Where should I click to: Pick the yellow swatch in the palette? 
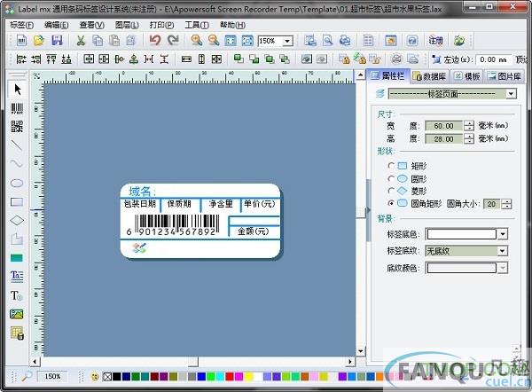click(248, 376)
